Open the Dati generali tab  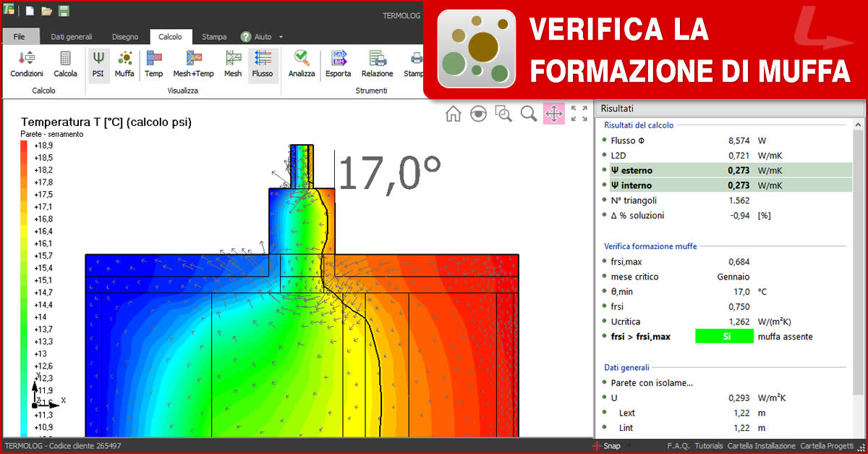pyautogui.click(x=72, y=36)
